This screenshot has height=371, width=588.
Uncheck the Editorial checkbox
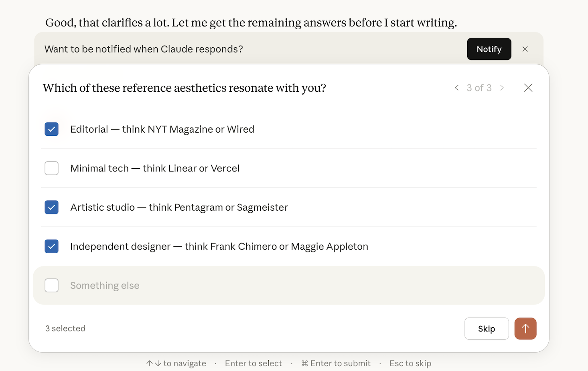tap(52, 129)
